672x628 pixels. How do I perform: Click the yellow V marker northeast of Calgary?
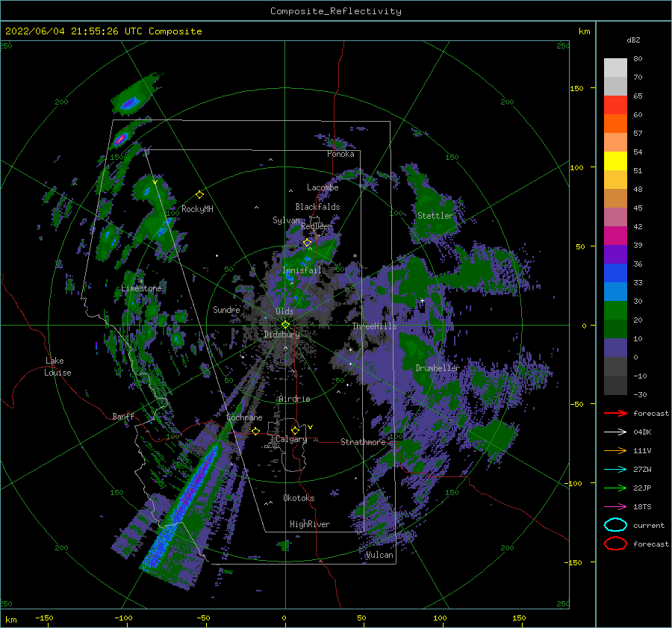tap(311, 427)
